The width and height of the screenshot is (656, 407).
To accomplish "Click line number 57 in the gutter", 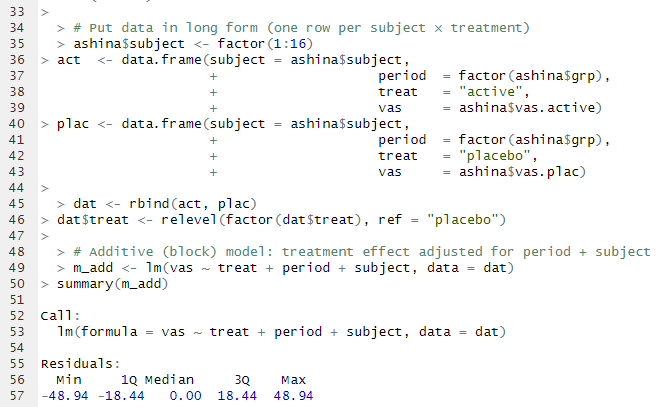I will coord(16,395).
